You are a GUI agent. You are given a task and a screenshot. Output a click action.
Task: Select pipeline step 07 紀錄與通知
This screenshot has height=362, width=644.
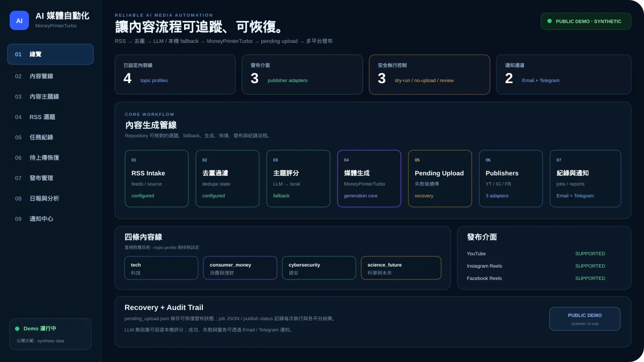tap(586, 179)
